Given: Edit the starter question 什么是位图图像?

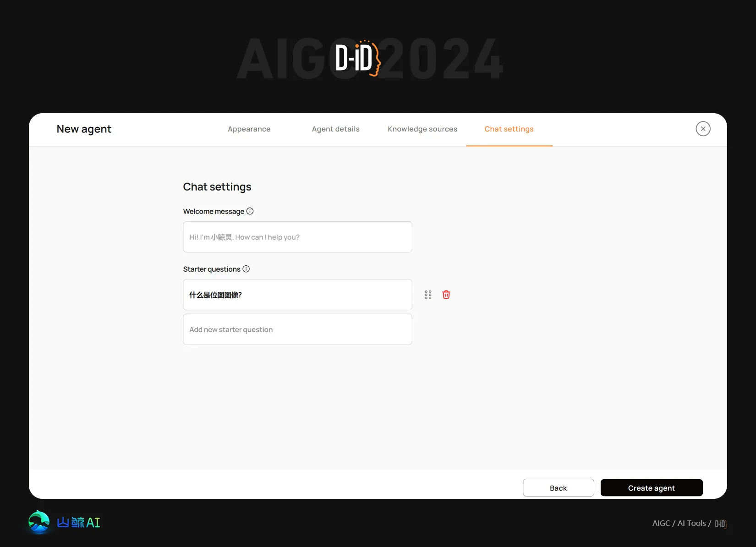Looking at the screenshot, I should tap(297, 295).
